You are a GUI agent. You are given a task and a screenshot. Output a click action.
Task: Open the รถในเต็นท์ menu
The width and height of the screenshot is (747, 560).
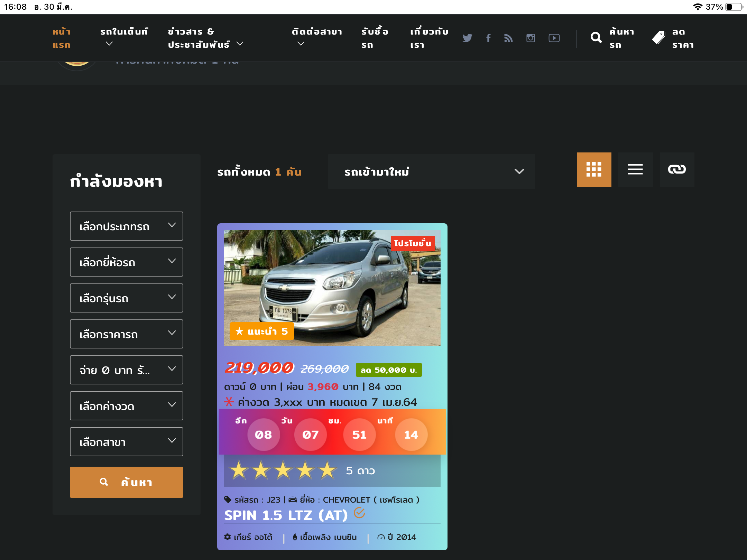124,37
